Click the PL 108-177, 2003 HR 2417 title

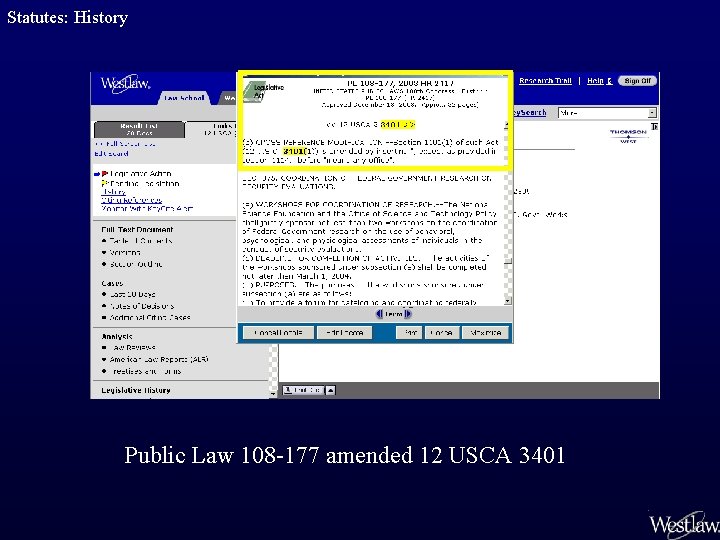(x=400, y=83)
